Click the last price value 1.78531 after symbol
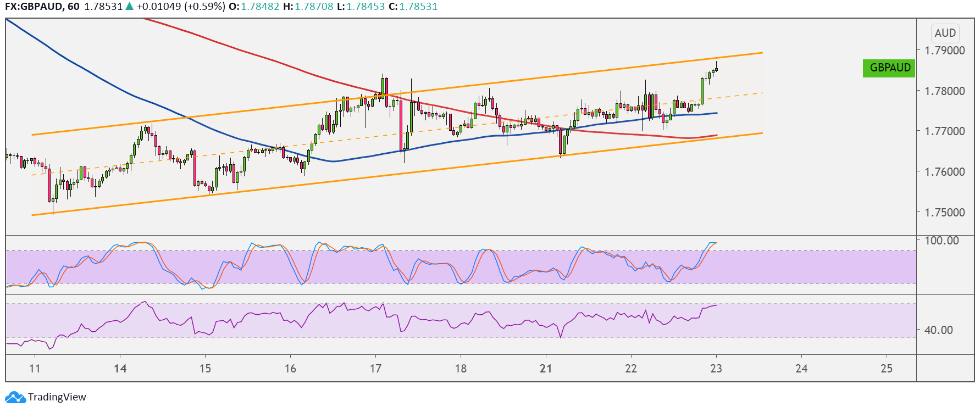The height and width of the screenshot is (412, 980). (103, 7)
